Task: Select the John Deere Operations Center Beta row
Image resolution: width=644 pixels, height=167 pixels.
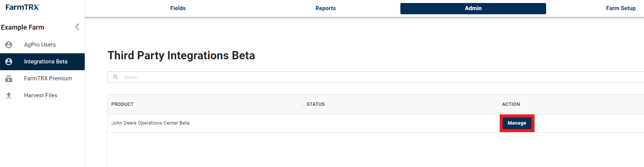Action: 376,123
